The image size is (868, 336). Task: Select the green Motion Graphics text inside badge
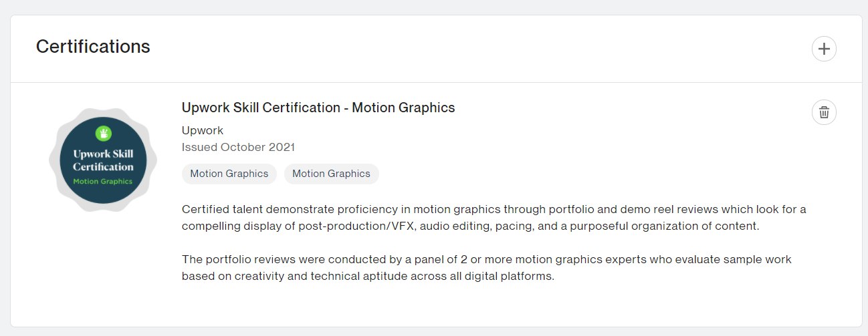[103, 182]
